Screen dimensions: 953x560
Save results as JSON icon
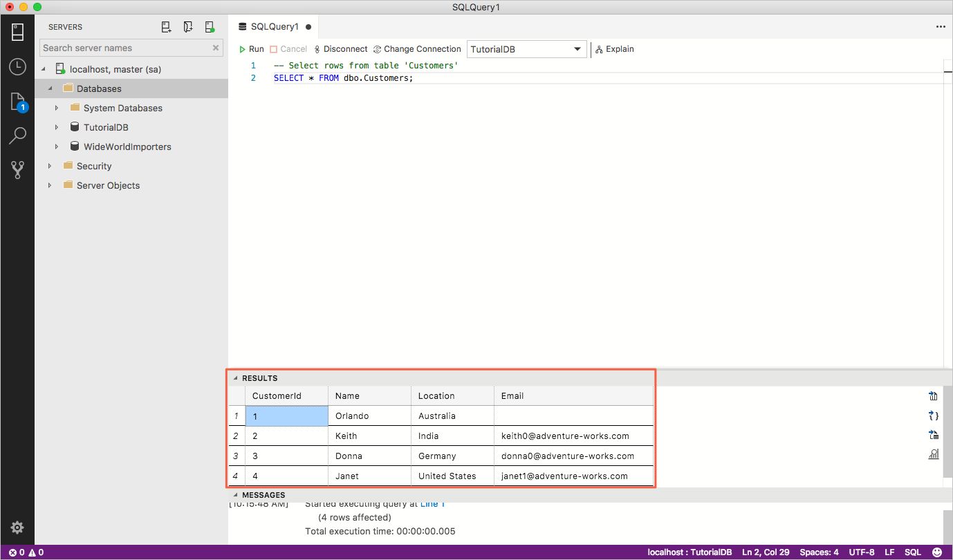(x=934, y=416)
